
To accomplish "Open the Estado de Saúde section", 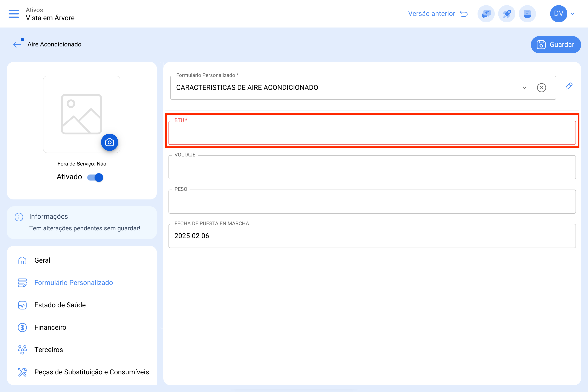I will pyautogui.click(x=82, y=305).
